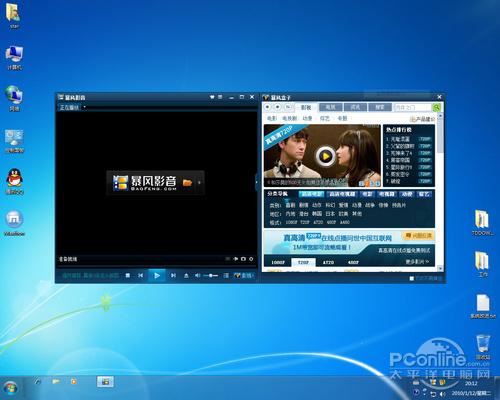The height and width of the screenshot is (400, 500).
Task: Mute audio with the speaker icon in the player
Action: [x=197, y=275]
